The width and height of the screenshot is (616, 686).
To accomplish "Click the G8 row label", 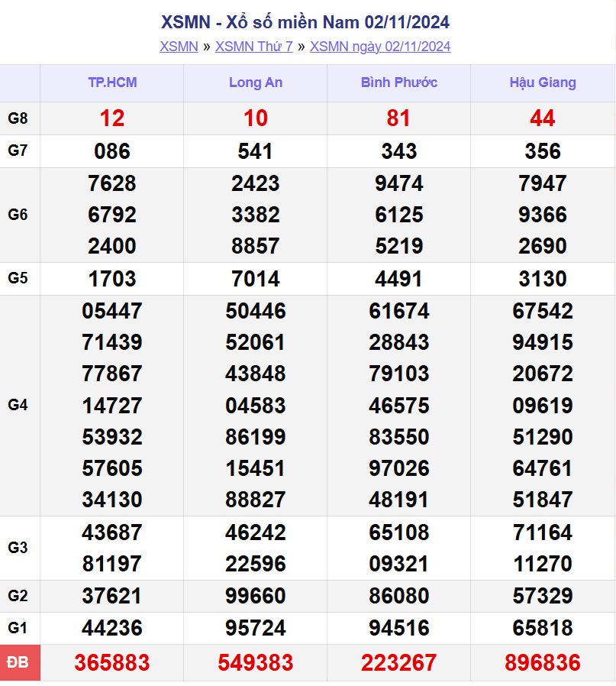I will pyautogui.click(x=20, y=118).
